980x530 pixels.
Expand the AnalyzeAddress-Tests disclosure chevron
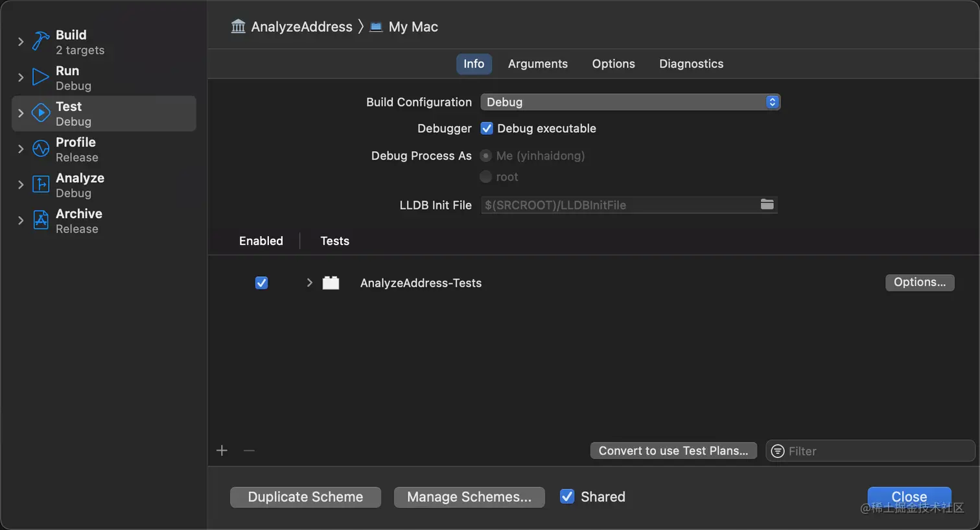click(309, 283)
